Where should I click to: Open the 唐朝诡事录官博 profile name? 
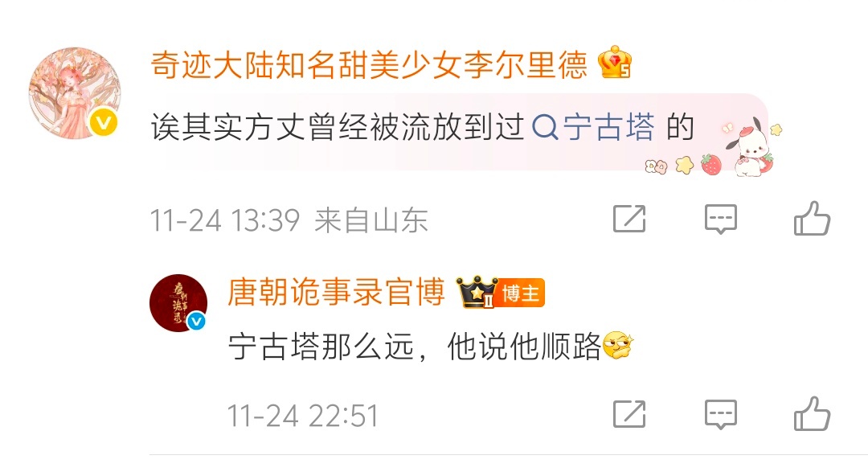336,292
